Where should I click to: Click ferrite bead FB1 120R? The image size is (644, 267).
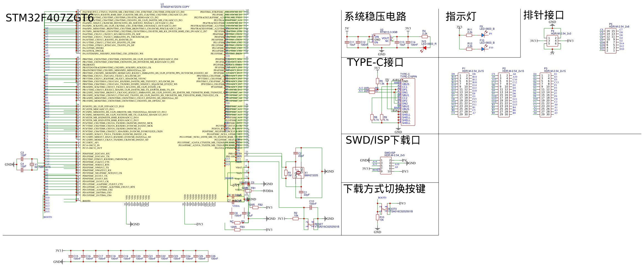coord(248,191)
